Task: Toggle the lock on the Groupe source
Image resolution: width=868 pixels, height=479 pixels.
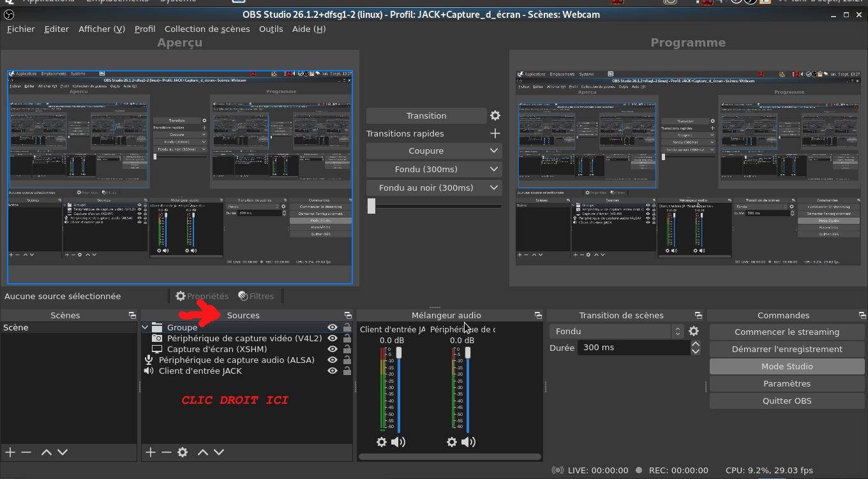Action: pyautogui.click(x=347, y=328)
